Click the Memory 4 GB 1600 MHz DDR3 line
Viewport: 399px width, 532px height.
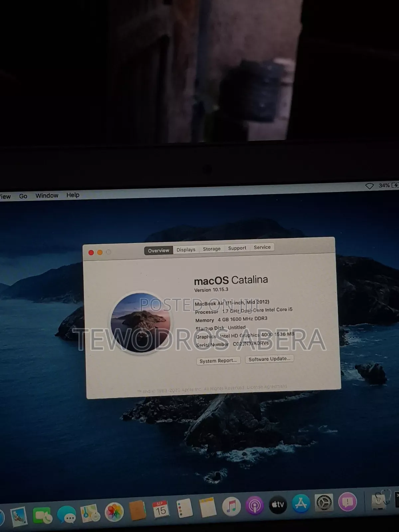231,319
